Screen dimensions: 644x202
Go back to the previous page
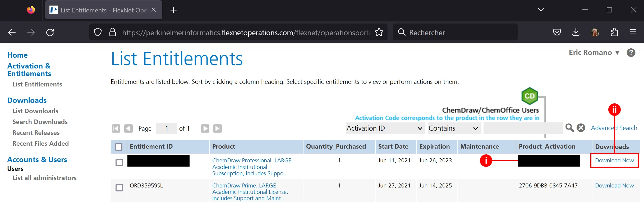point(12,32)
